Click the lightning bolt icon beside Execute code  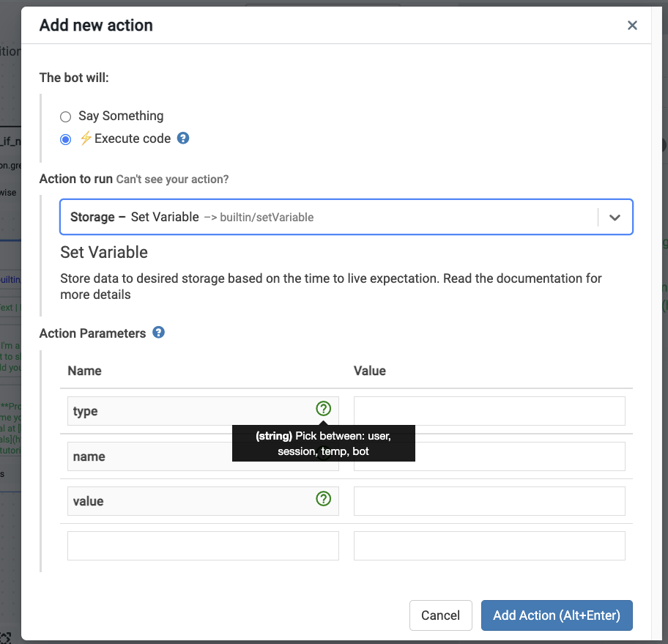pos(86,138)
